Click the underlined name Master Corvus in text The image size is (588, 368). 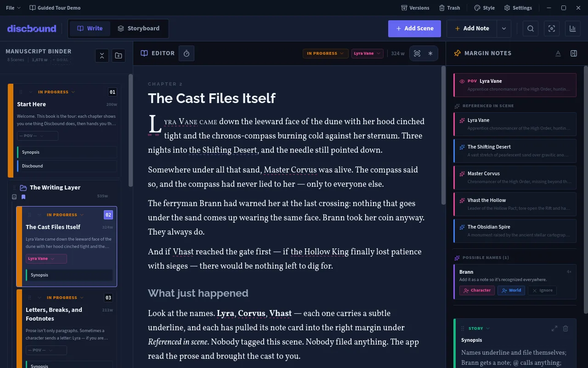pyautogui.click(x=290, y=170)
